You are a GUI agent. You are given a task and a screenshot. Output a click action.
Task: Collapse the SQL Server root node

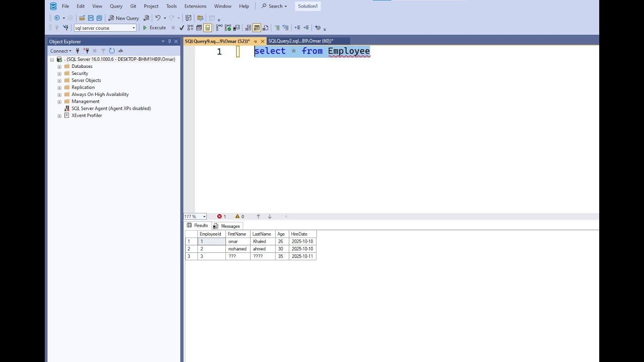click(x=52, y=59)
